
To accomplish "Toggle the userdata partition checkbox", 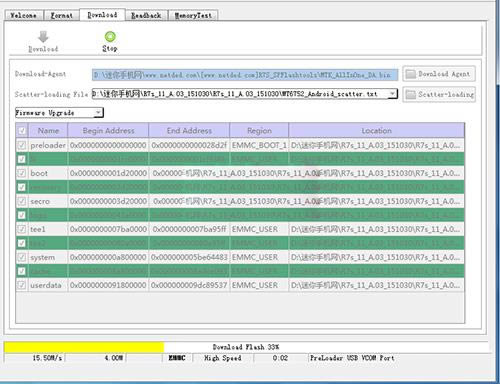I will pyautogui.click(x=22, y=285).
